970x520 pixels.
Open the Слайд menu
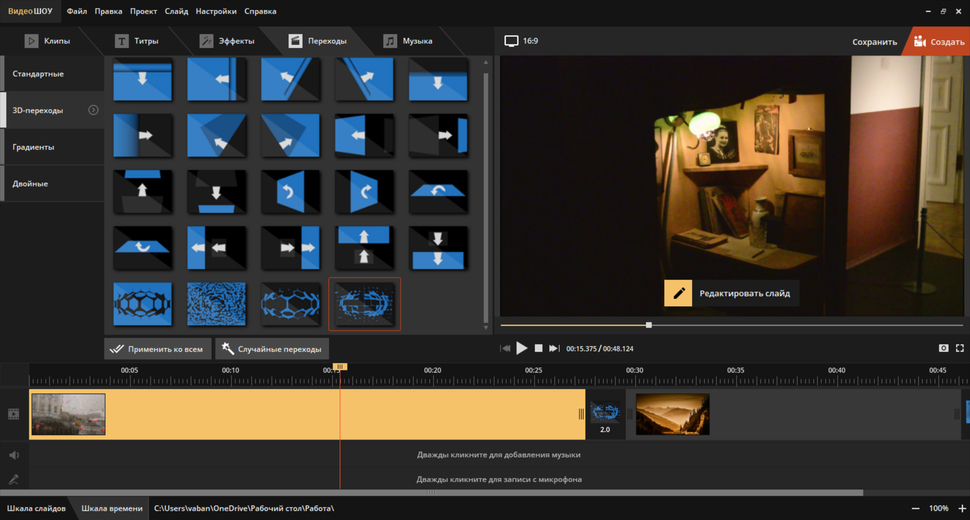click(176, 11)
